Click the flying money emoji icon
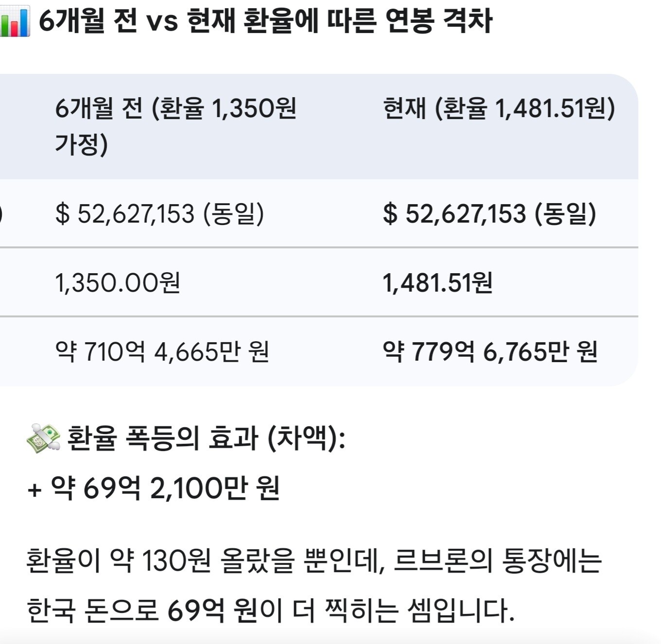The width and height of the screenshot is (661, 644). (x=43, y=438)
